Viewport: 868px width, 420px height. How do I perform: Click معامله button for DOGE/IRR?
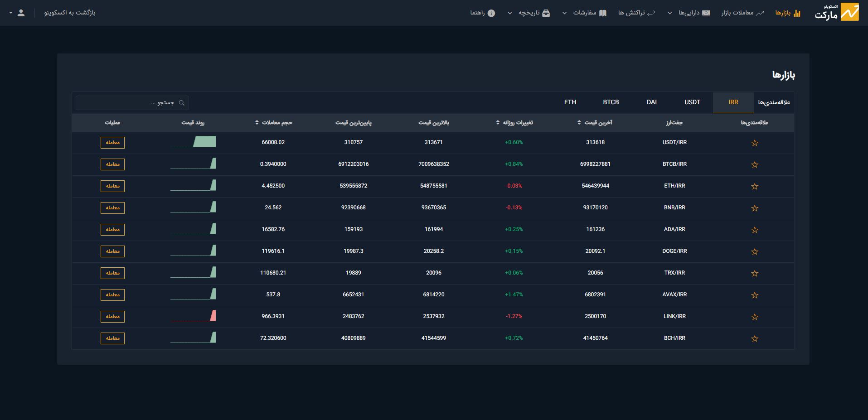pyautogui.click(x=112, y=251)
